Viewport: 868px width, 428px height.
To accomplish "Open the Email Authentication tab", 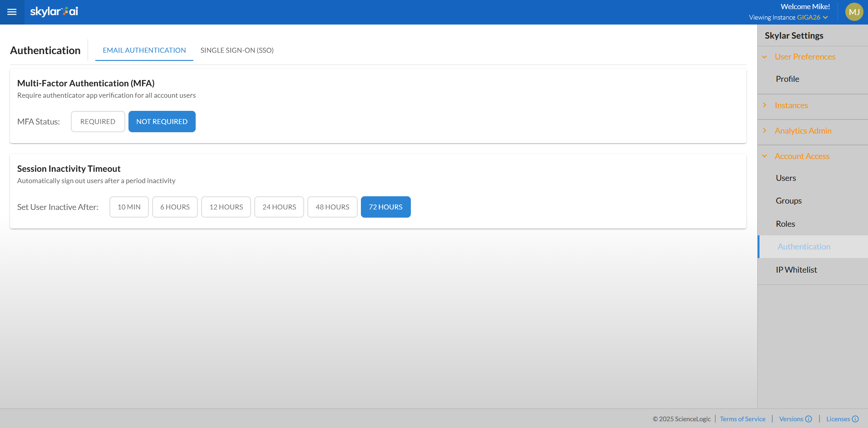I will tap(144, 50).
